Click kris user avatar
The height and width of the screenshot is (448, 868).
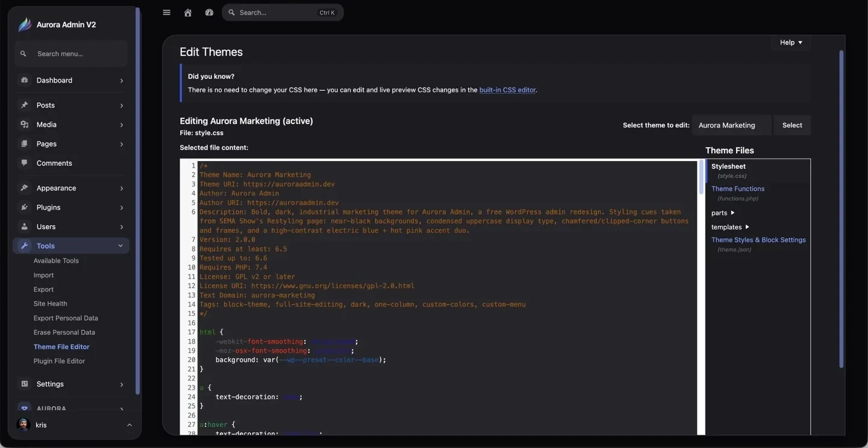click(x=23, y=425)
